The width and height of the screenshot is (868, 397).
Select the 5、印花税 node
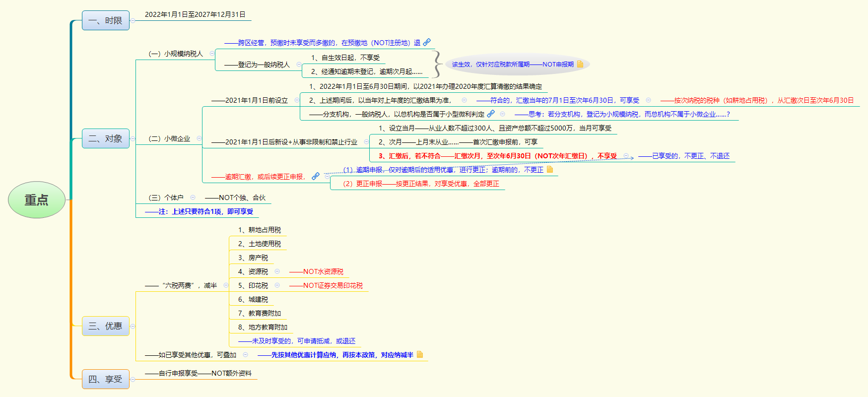[x=253, y=285]
